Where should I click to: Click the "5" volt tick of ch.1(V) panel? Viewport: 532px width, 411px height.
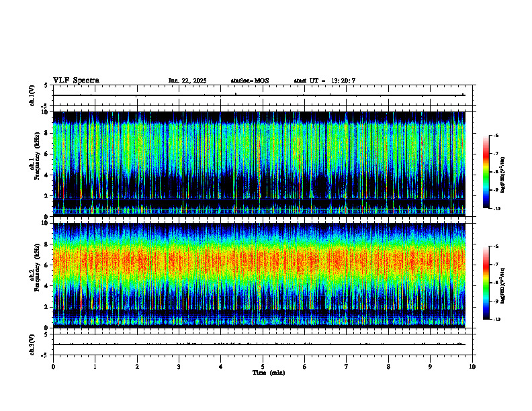(46, 85)
